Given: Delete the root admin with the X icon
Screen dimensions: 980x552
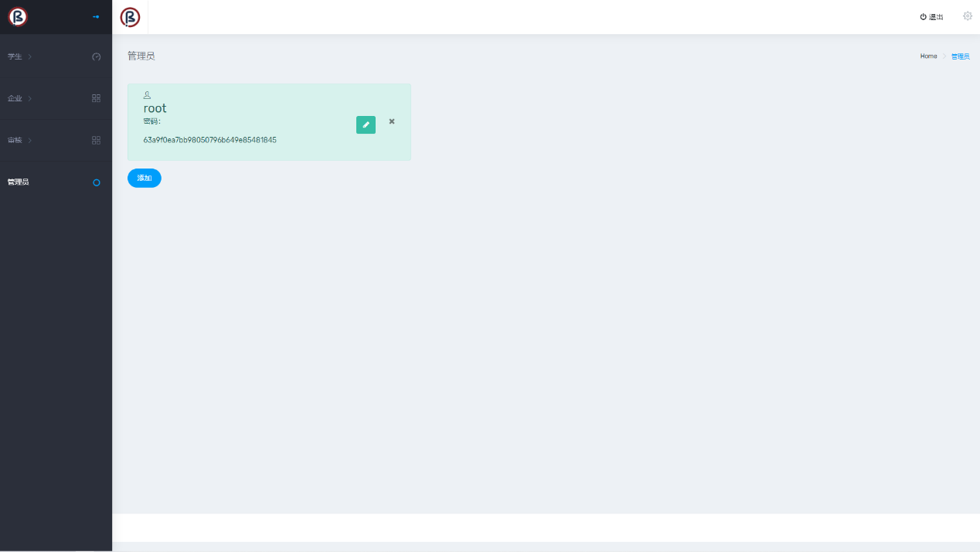Looking at the screenshot, I should pos(392,121).
